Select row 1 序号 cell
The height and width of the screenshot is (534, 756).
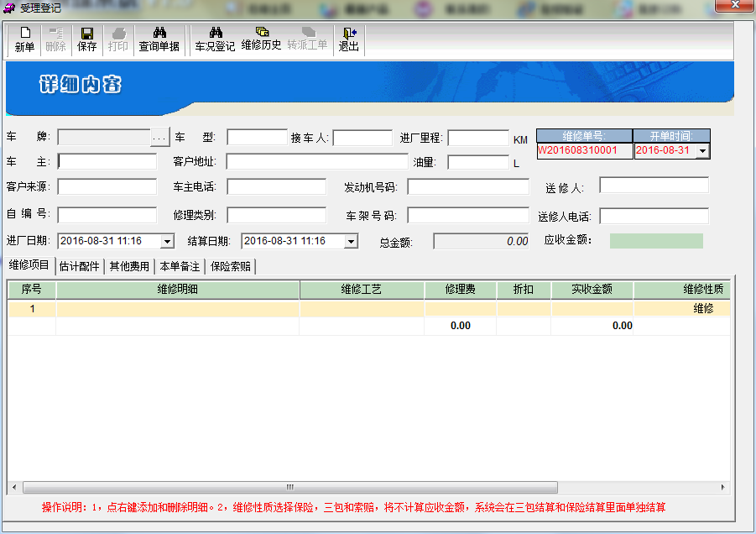tap(32, 309)
